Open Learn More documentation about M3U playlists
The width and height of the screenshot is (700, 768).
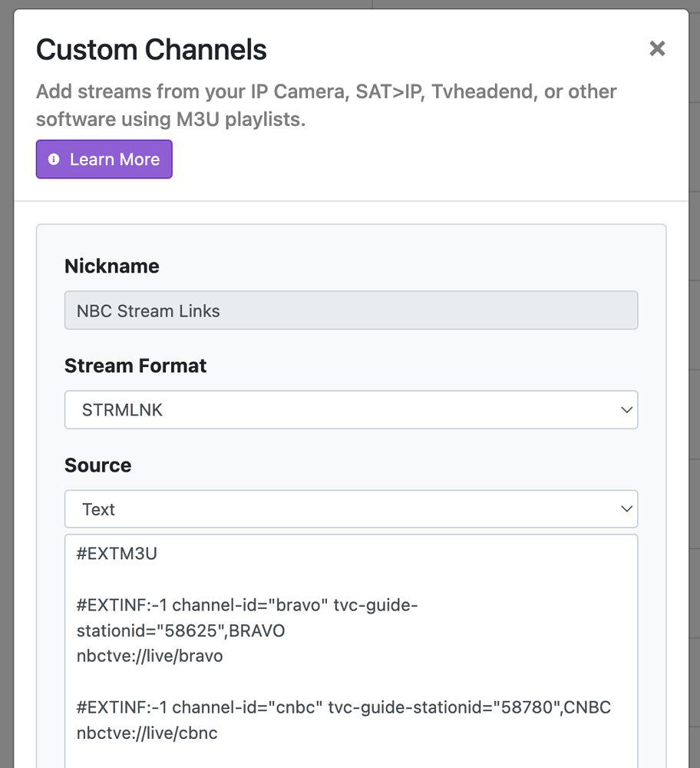(x=104, y=159)
